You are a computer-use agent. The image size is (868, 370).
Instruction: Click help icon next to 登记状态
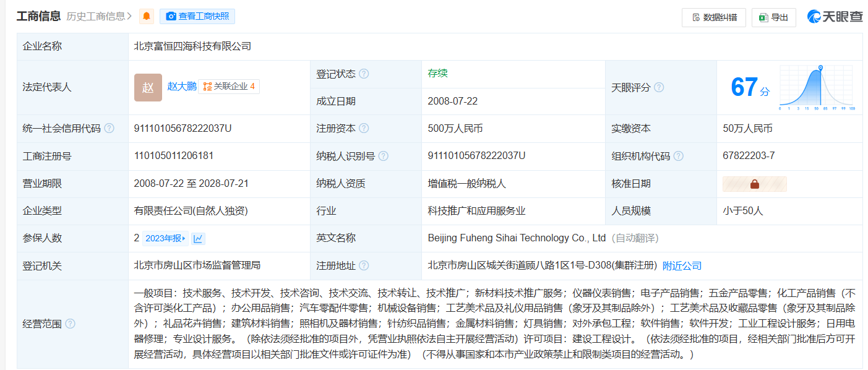364,74
